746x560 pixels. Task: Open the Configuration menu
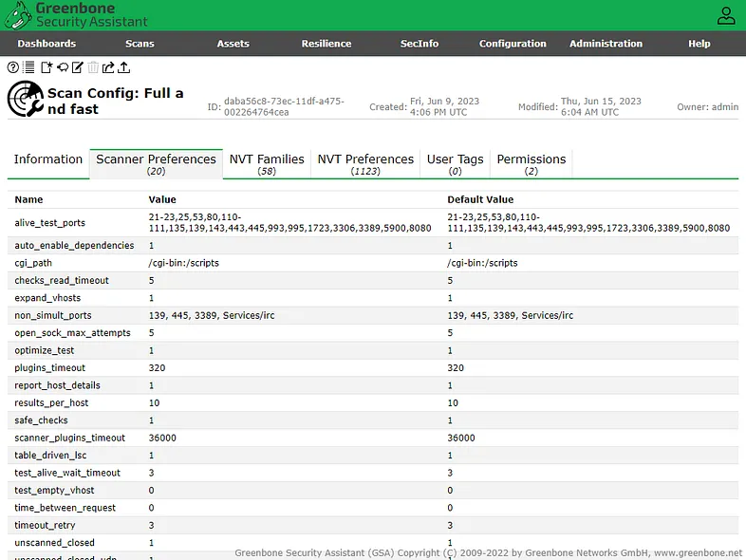[x=513, y=44]
